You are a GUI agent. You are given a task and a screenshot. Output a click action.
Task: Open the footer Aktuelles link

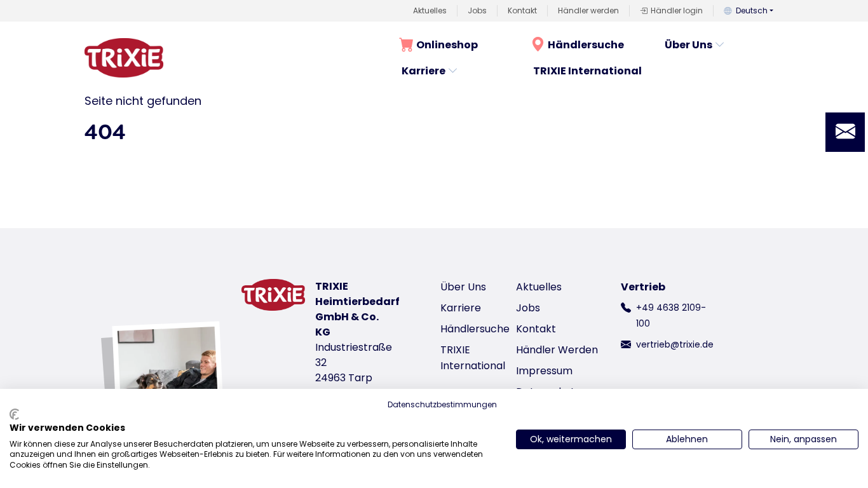(539, 287)
